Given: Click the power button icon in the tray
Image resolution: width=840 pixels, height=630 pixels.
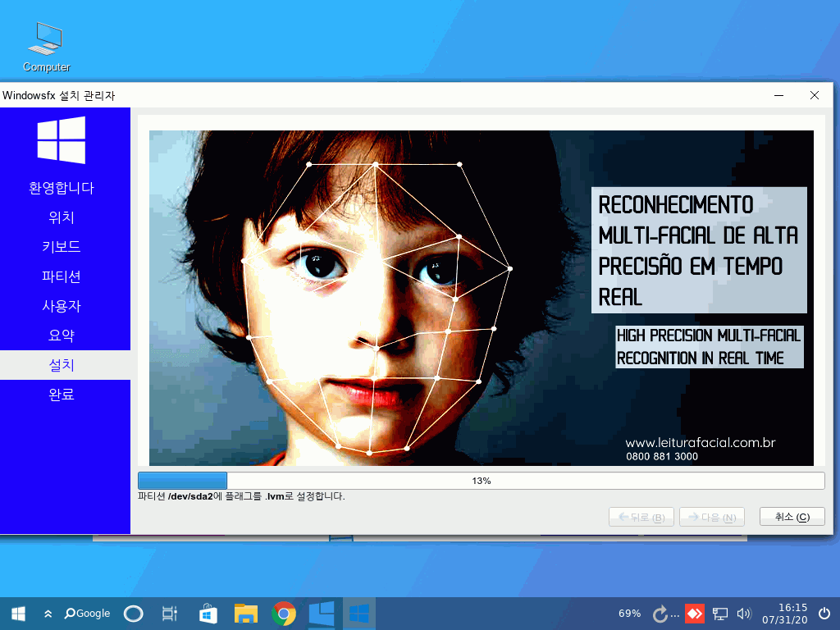Looking at the screenshot, I should point(824,614).
